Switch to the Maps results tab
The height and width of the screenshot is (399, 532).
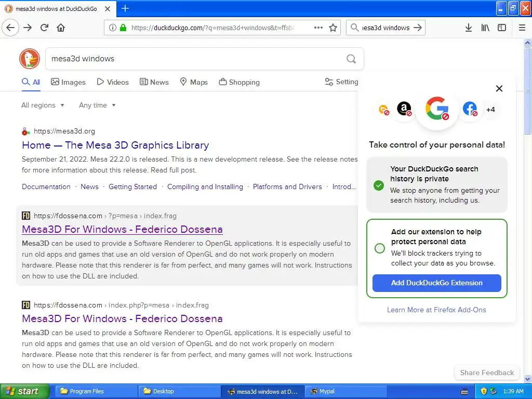(x=194, y=82)
